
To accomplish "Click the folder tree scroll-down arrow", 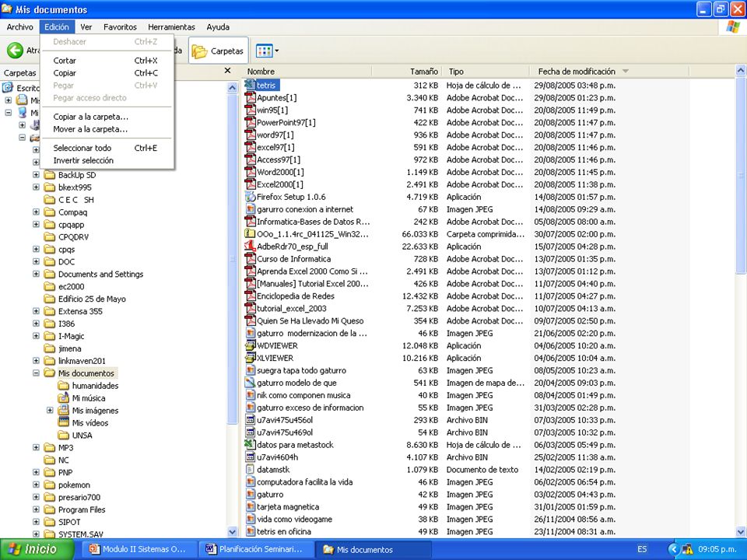I will pyautogui.click(x=232, y=531).
